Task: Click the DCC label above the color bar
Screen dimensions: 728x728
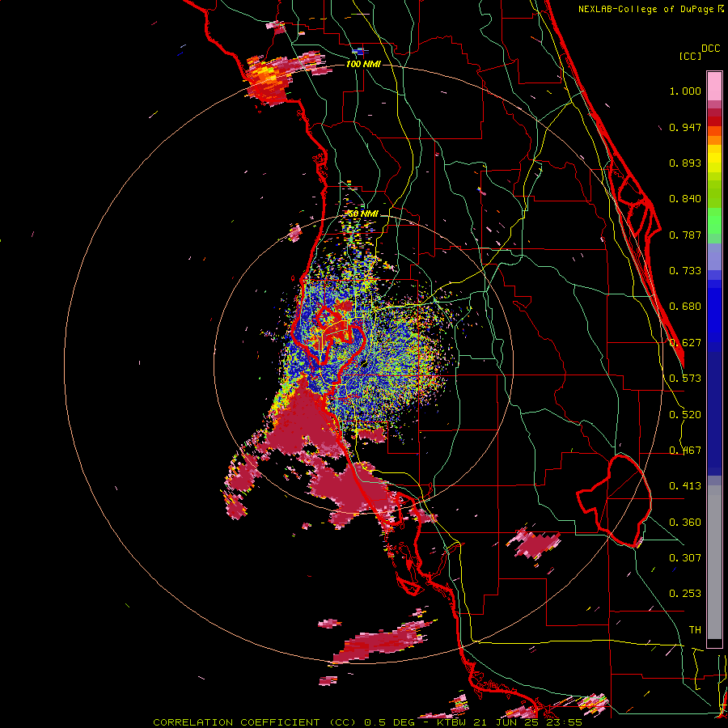Action: [711, 49]
